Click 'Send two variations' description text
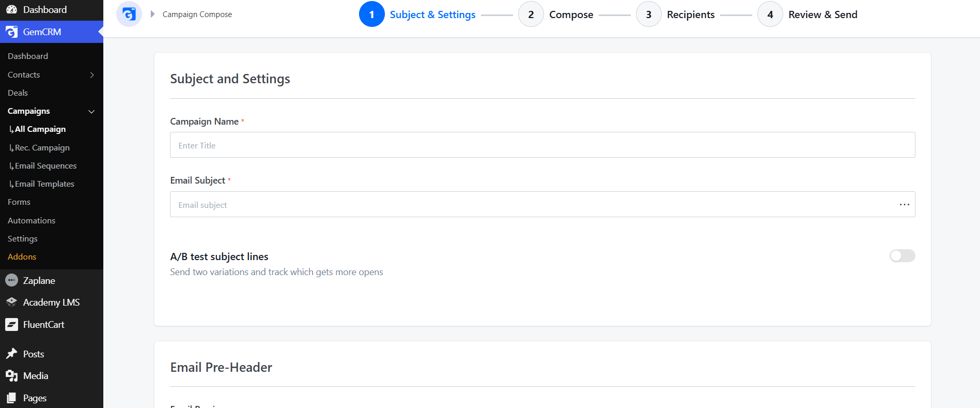Screen dimensions: 980x408 point(276,272)
